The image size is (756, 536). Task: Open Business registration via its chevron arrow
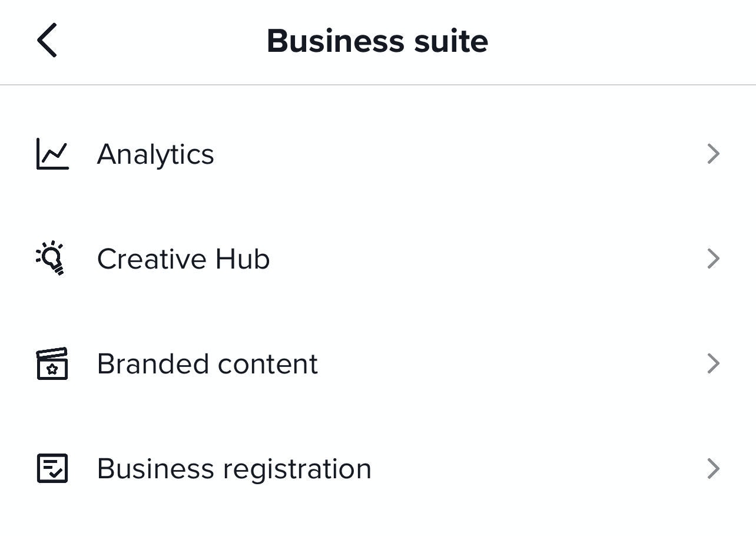point(713,469)
